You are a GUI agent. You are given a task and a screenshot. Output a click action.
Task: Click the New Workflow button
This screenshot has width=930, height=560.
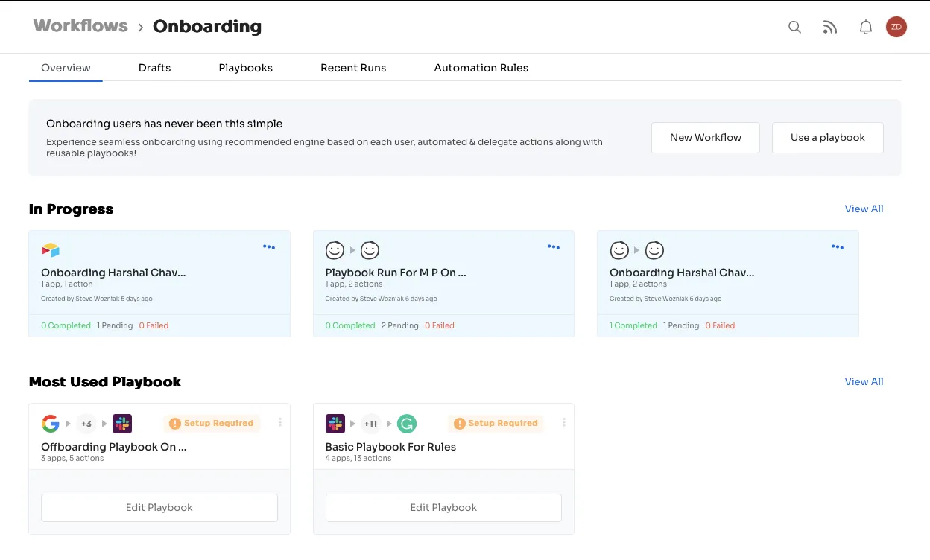tap(706, 138)
